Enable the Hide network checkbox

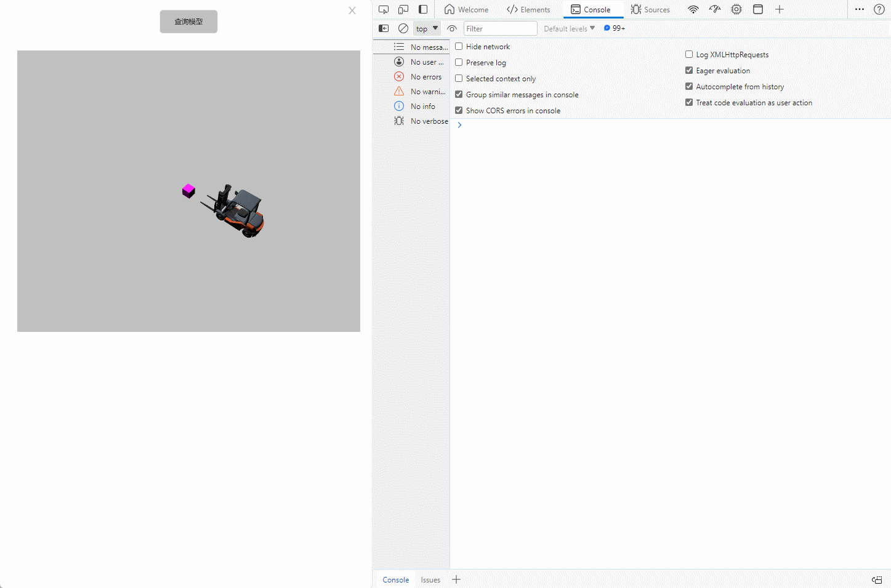[459, 46]
